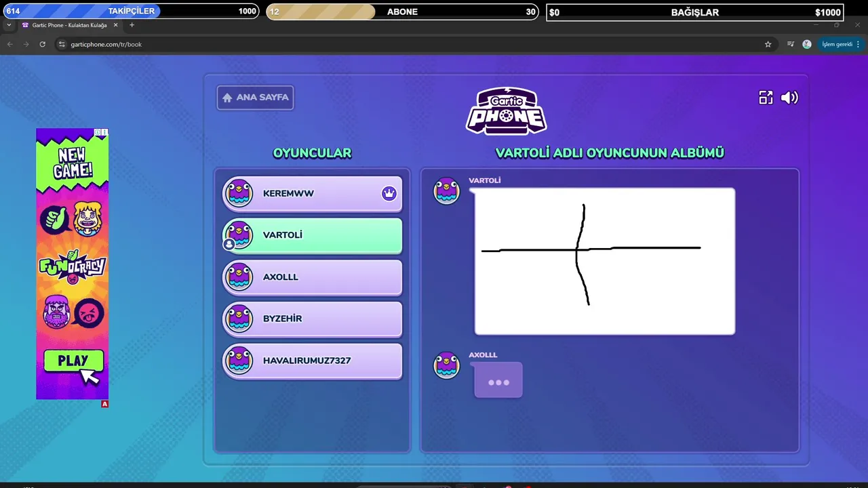Click the browser forward arrow
This screenshot has height=488, width=868.
[x=26, y=44]
